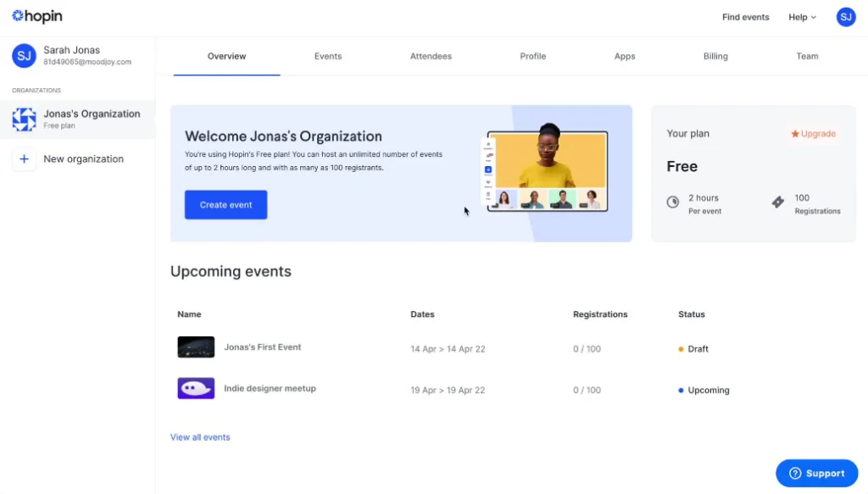Click 0 / 100 registrations for Indie designer meetup
The height and width of the screenshot is (494, 868).
click(x=587, y=390)
